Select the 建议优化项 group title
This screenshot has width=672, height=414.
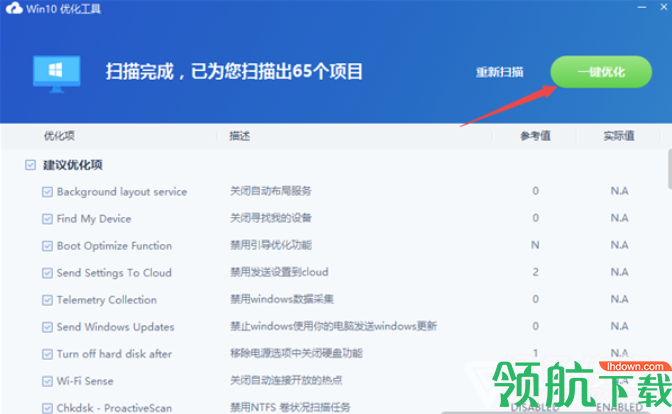click(x=72, y=165)
